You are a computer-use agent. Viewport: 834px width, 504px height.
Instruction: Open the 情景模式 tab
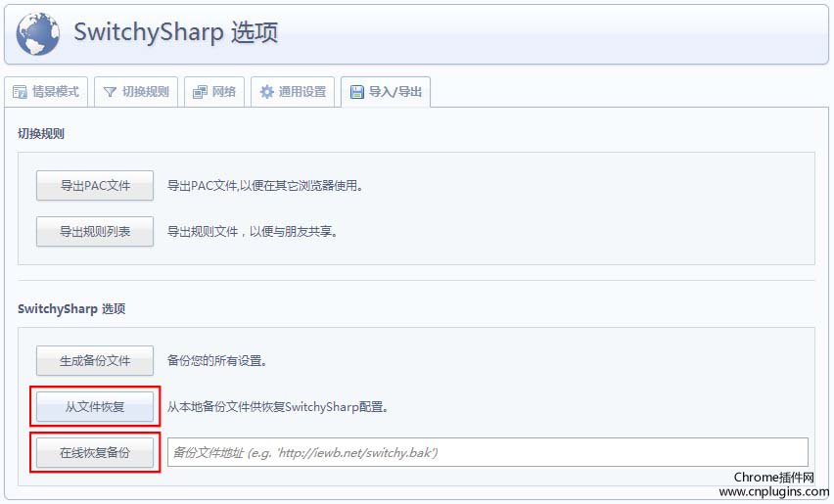click(46, 92)
